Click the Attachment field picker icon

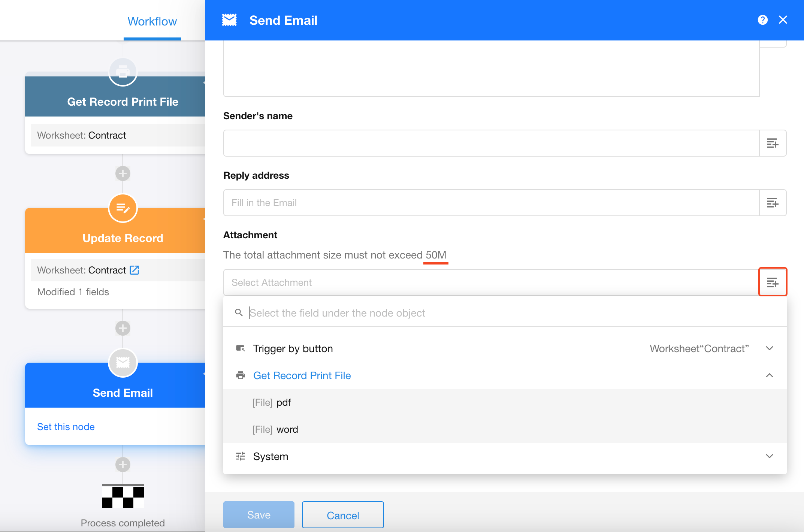click(x=772, y=282)
